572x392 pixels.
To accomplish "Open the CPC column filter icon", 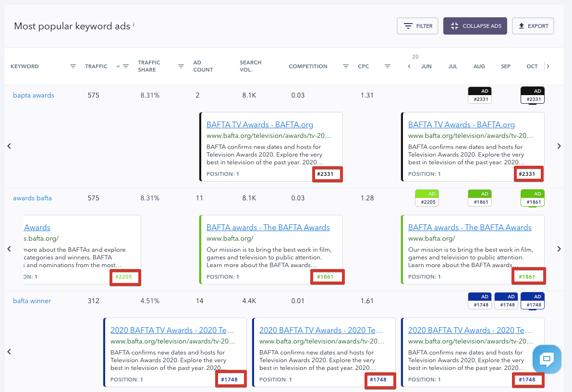I will (x=388, y=66).
